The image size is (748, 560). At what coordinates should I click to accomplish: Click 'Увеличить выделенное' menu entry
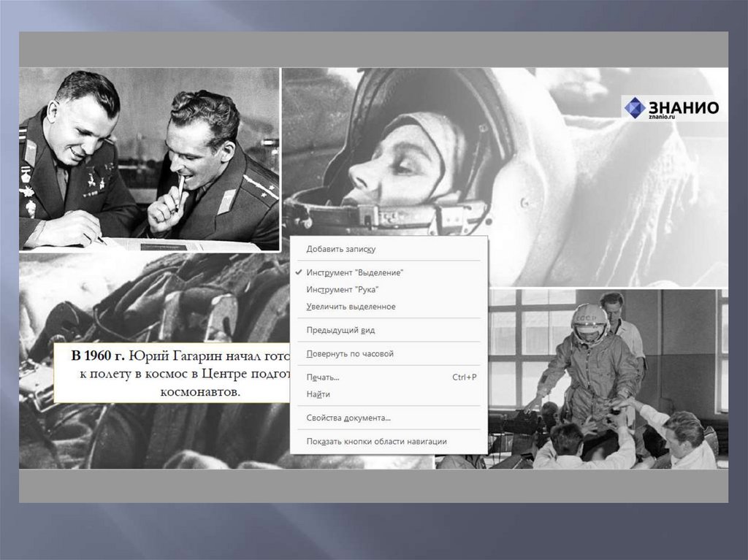tap(389, 307)
